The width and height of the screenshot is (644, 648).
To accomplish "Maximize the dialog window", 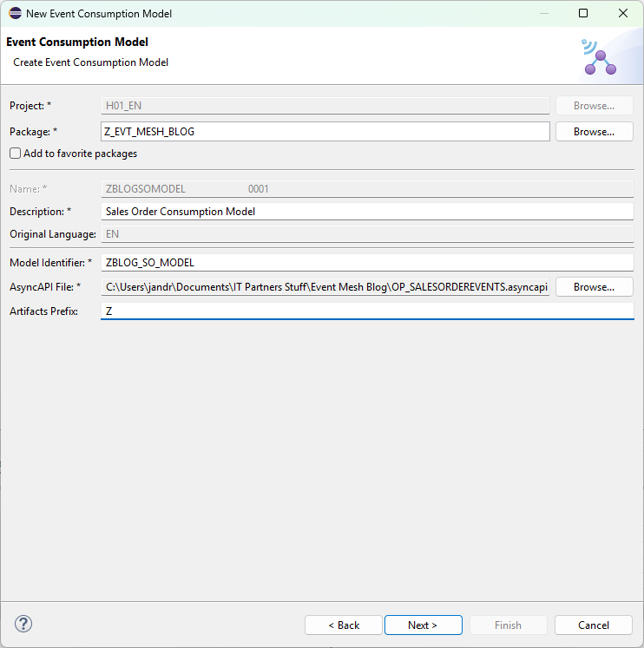I will pos(583,14).
